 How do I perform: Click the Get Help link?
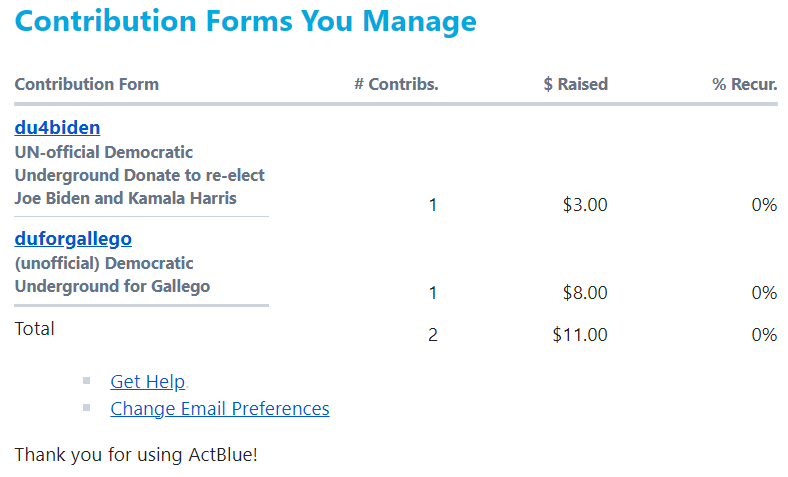(147, 382)
